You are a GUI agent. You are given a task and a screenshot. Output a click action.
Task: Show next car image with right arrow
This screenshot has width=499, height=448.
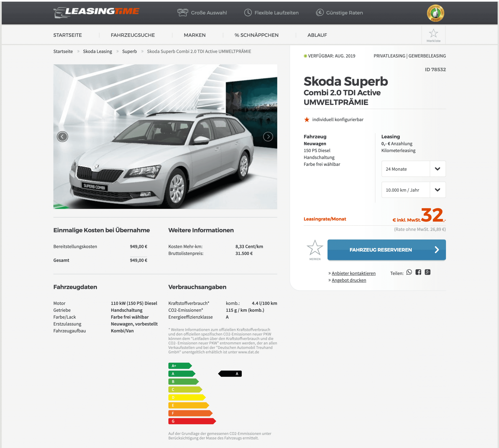[x=268, y=137]
